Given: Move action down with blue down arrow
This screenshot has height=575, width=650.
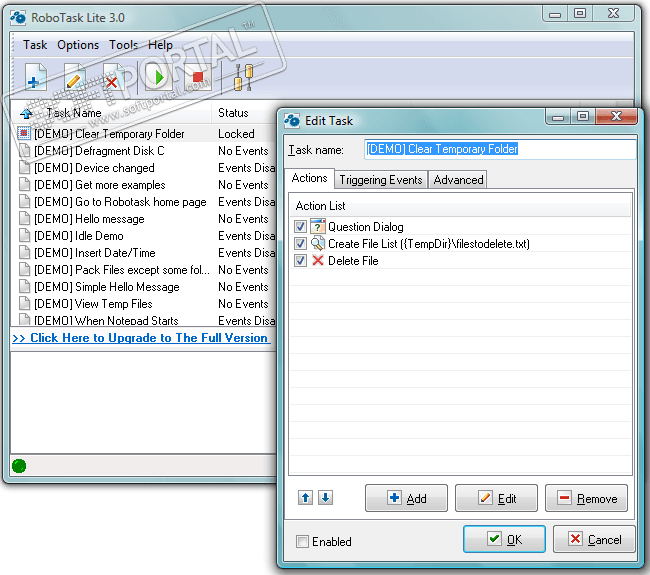Looking at the screenshot, I should click(325, 497).
